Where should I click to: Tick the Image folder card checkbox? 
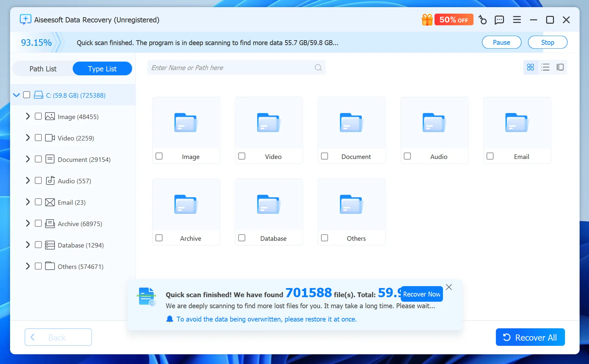pyautogui.click(x=159, y=156)
